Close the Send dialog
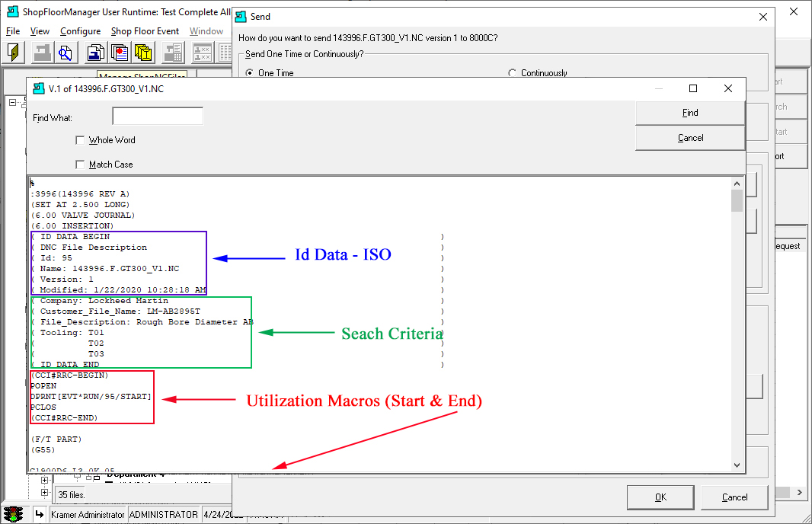Viewport: 812px width, 524px height. coord(762,17)
